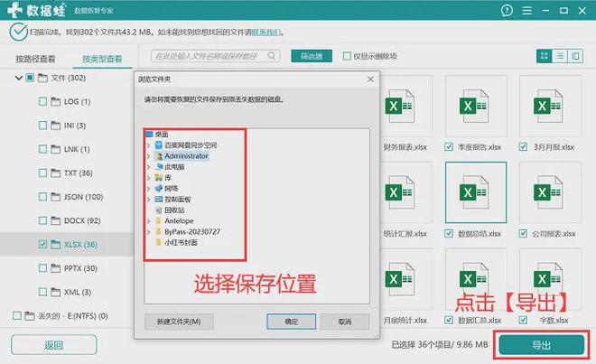
Task: Select the 公司报表.xlsx file thumbnail
Action: pyautogui.click(x=550, y=192)
